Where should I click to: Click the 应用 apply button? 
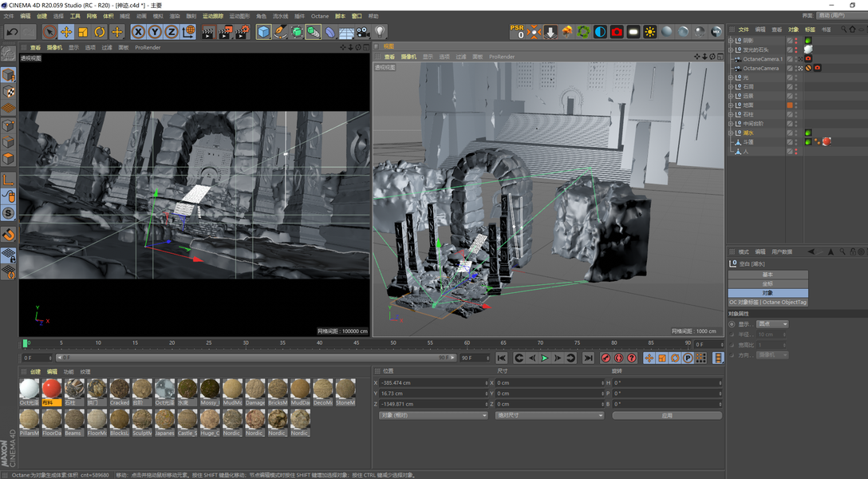tap(667, 415)
